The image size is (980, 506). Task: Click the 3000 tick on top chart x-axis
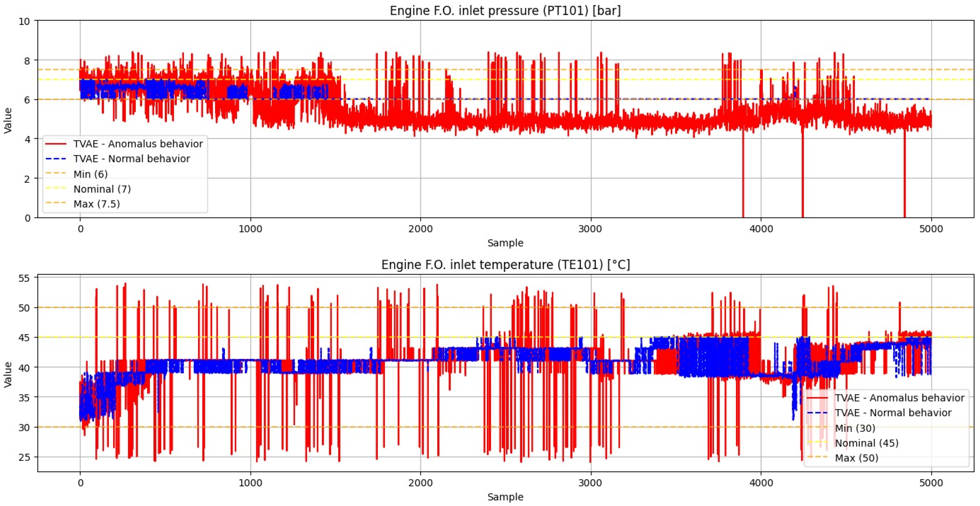click(x=590, y=229)
